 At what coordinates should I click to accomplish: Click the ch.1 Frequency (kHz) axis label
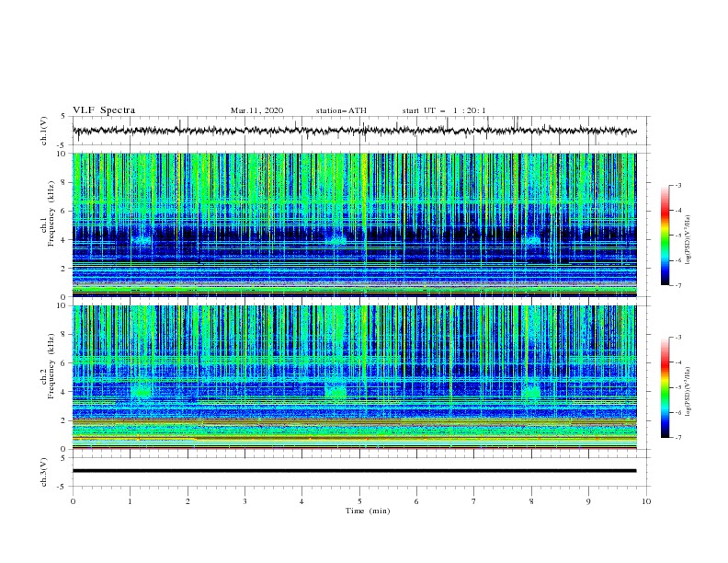(x=48, y=214)
